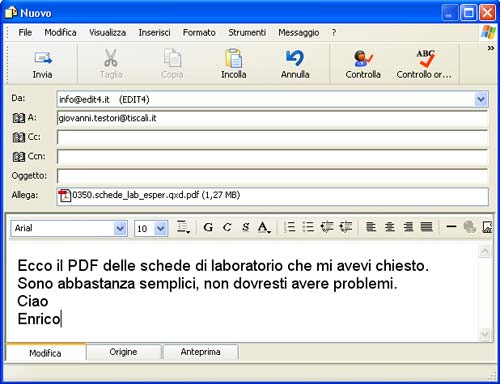Open the ? help menu
The width and height of the screenshot is (500, 384).
click(x=334, y=33)
